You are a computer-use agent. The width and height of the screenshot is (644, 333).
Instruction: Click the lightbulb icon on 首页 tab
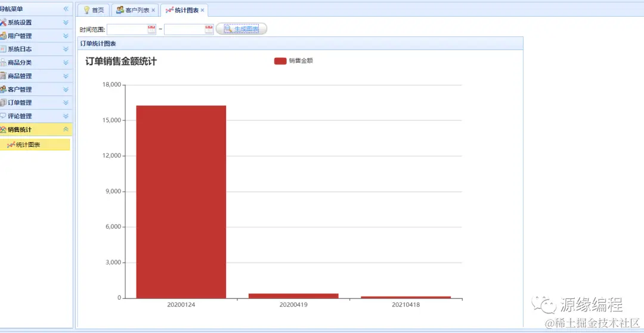coord(86,10)
